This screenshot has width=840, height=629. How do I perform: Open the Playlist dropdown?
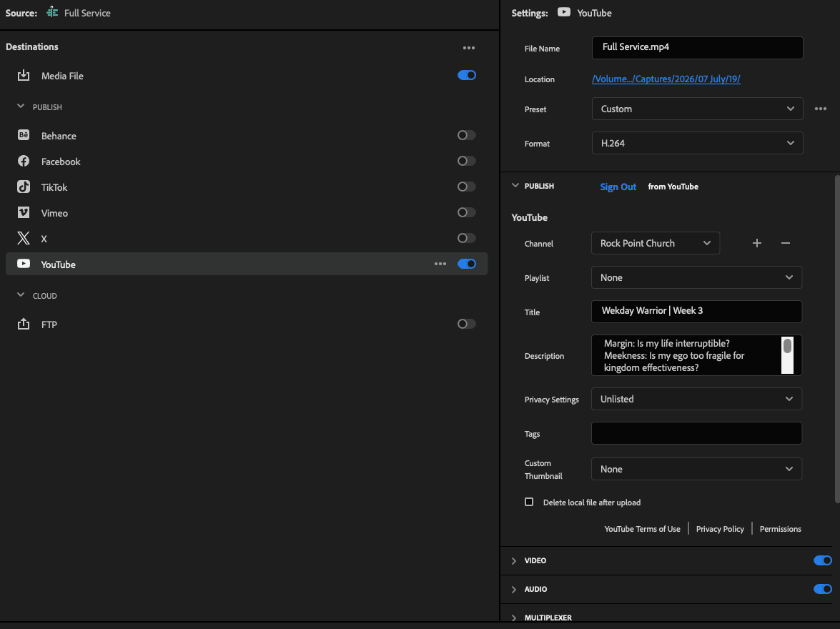pos(696,277)
